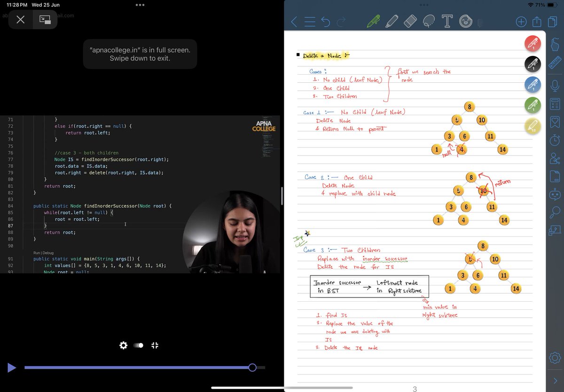Open video settings gear

123,345
